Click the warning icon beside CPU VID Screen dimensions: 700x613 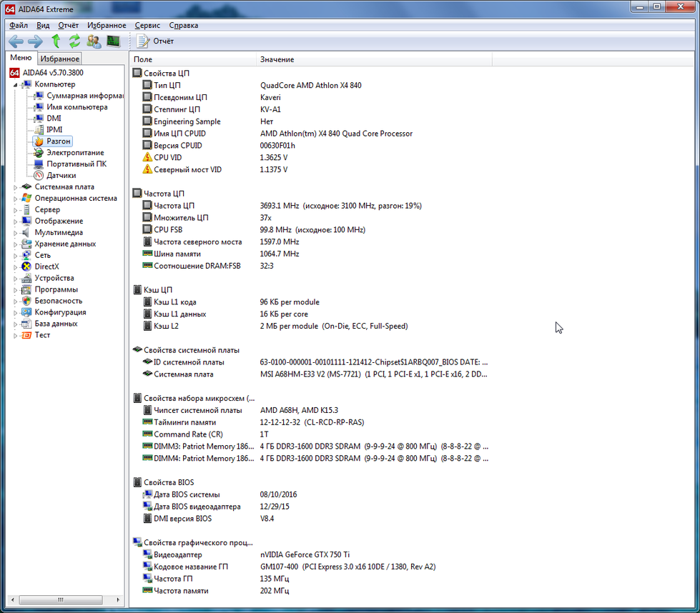[147, 157]
